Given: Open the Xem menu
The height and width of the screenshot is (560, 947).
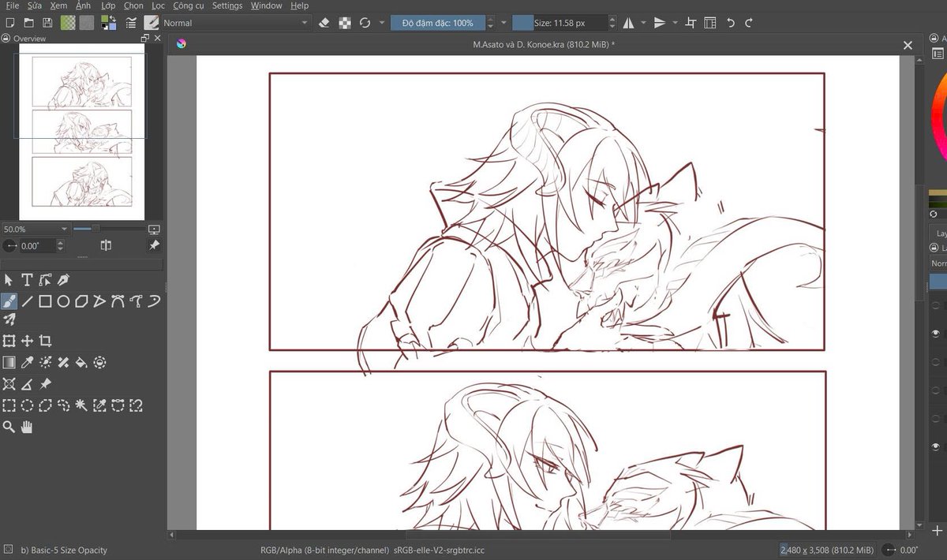Looking at the screenshot, I should [x=58, y=6].
